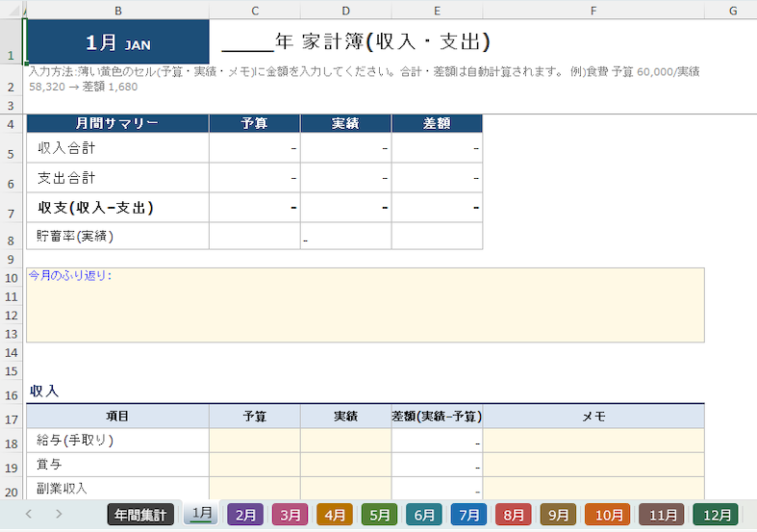
Task: Select row 10 header
Action: click(11, 278)
